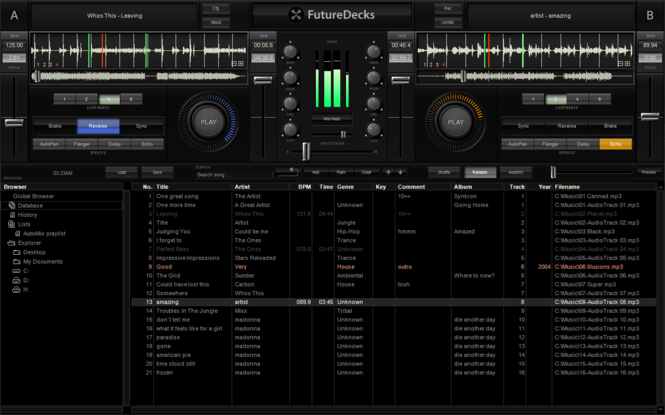Select cue point 4 on deck A
The width and height of the screenshot is (665, 415).
tap(57, 64)
